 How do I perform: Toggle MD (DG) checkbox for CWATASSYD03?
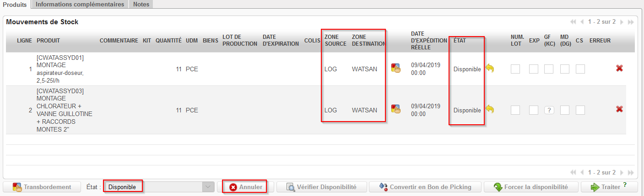coord(565,110)
